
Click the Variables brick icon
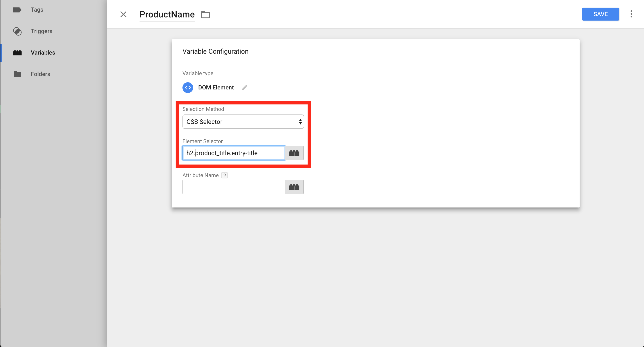point(17,53)
